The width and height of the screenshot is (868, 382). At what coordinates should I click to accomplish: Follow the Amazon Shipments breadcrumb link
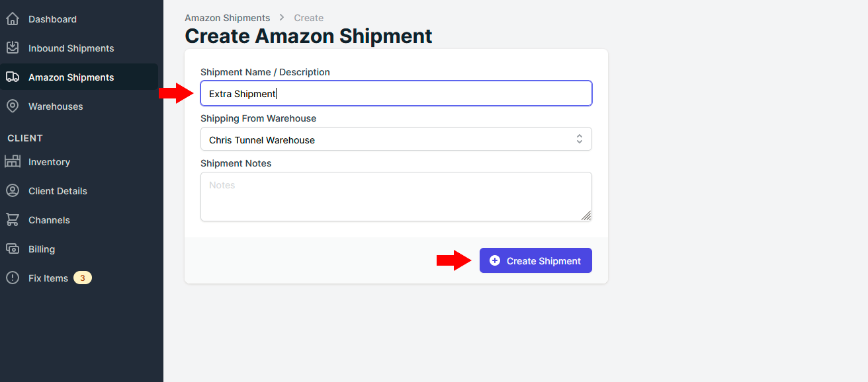pos(228,18)
